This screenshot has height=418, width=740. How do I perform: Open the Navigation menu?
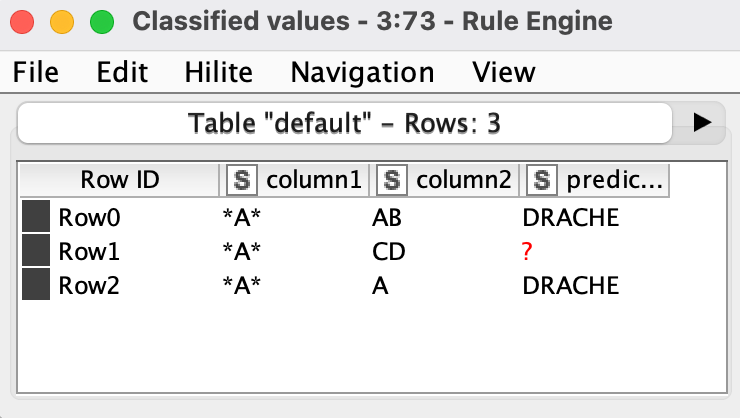point(362,72)
